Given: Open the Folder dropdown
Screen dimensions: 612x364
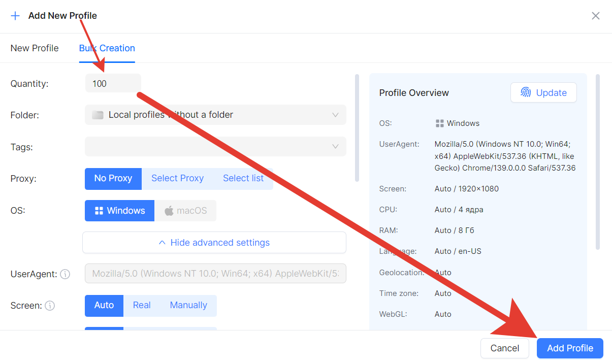Looking at the screenshot, I should click(215, 115).
